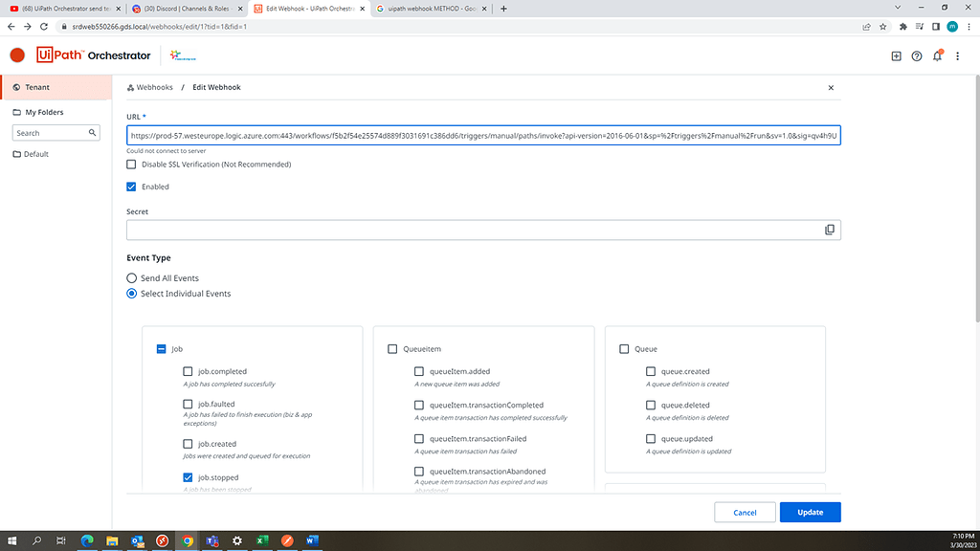Open the notifications bell in Orchestrator
The height and width of the screenshot is (551, 980).
pyautogui.click(x=937, y=56)
